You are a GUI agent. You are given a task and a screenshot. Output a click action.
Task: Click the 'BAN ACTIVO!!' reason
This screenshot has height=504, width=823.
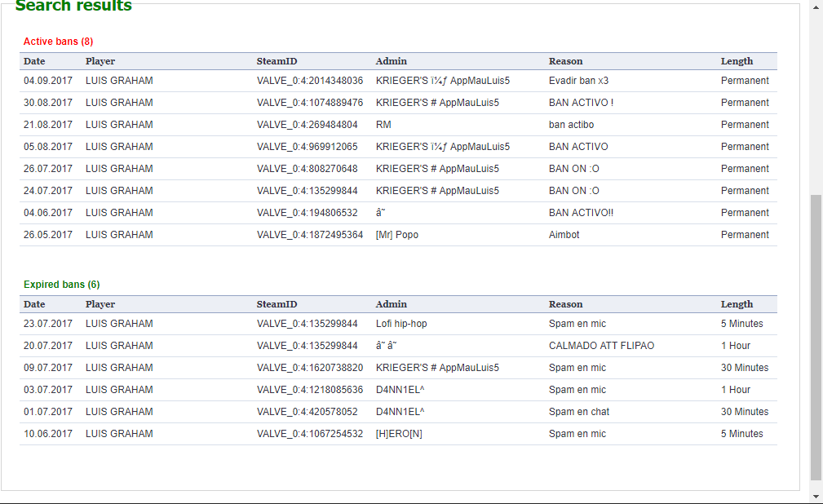pos(581,213)
